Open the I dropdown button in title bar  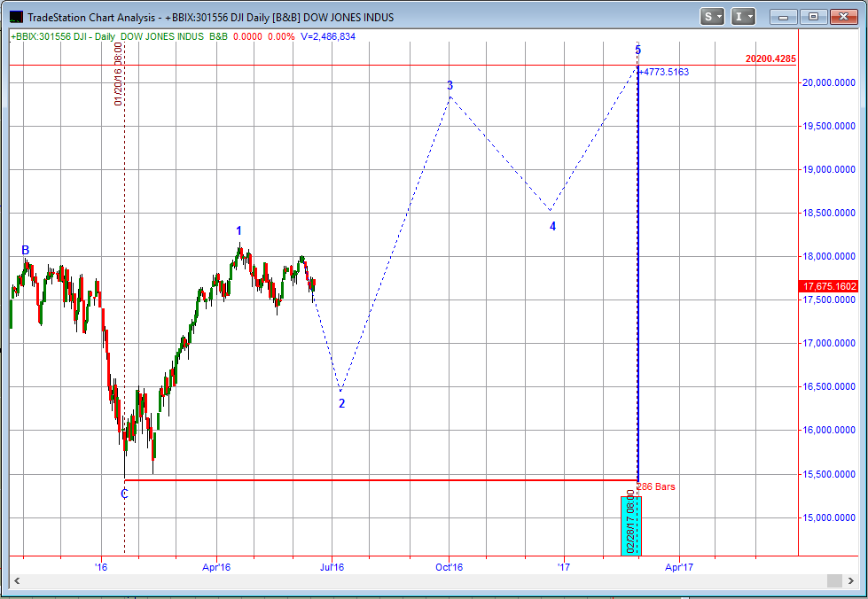[x=743, y=17]
